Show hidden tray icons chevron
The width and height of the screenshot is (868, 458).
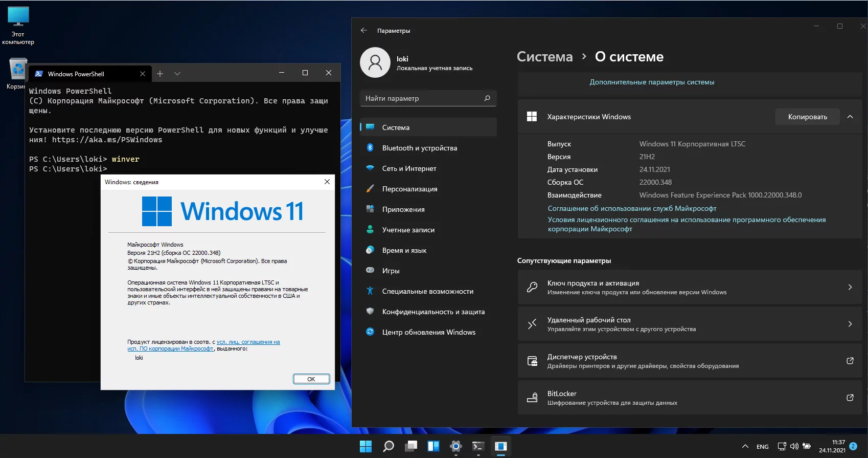pos(745,446)
